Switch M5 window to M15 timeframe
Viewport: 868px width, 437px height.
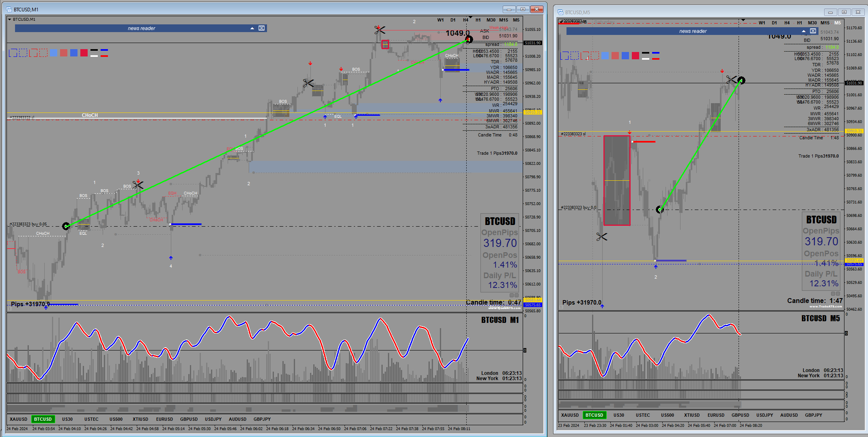(x=825, y=23)
